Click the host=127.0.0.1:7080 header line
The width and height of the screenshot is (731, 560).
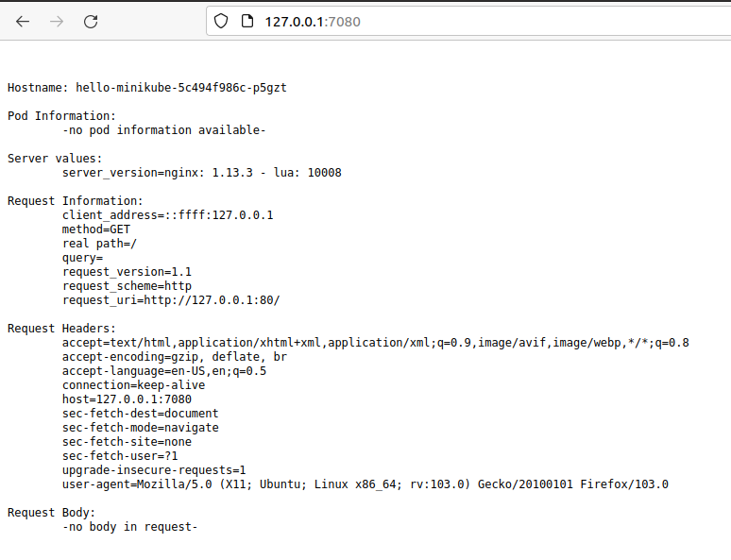click(127, 399)
